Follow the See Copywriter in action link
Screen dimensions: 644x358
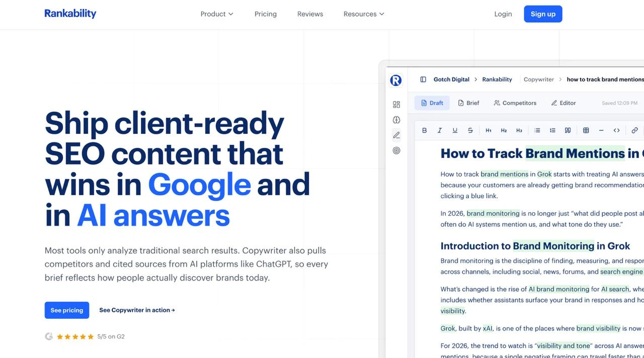tap(137, 310)
